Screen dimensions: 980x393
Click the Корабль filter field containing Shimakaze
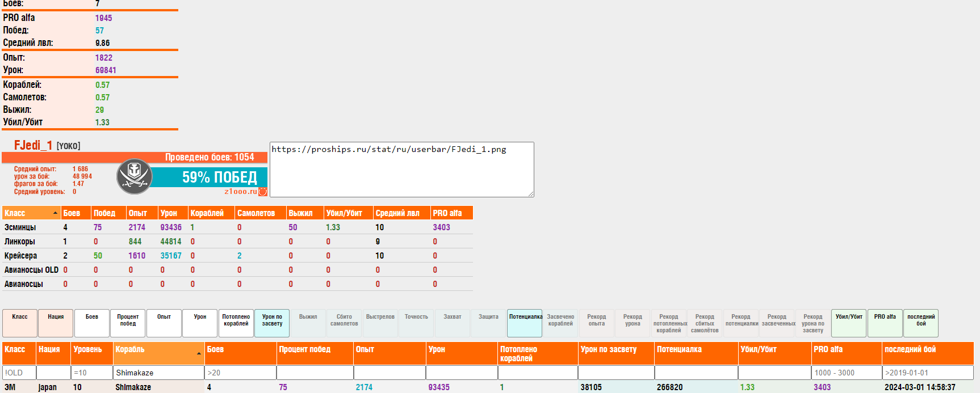[x=159, y=373]
